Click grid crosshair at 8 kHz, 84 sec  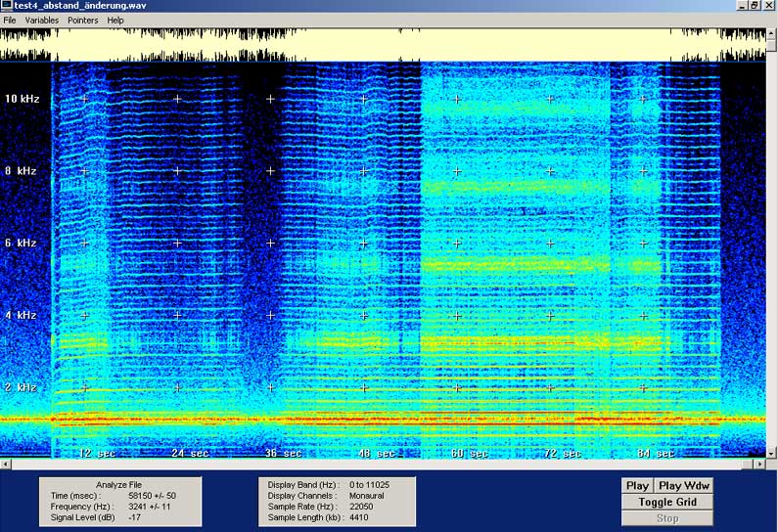coord(643,171)
